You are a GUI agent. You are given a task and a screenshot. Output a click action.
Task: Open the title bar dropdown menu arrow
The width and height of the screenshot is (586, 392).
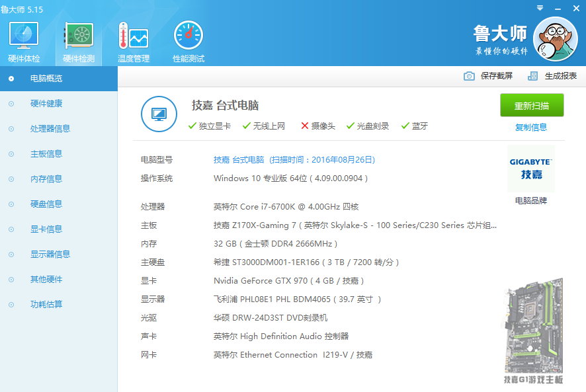[x=540, y=8]
